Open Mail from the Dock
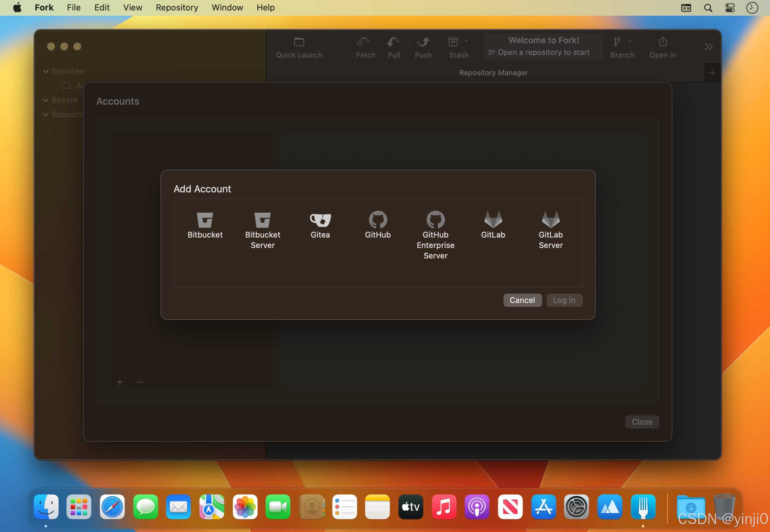The image size is (770, 532). point(178,507)
